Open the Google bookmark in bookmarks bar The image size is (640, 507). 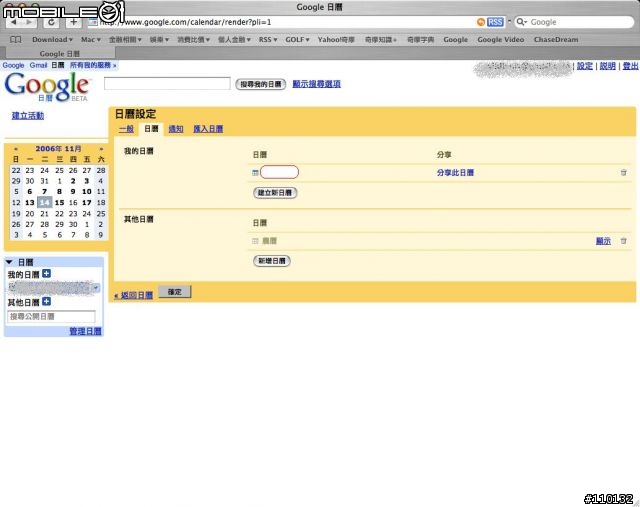click(x=456, y=40)
